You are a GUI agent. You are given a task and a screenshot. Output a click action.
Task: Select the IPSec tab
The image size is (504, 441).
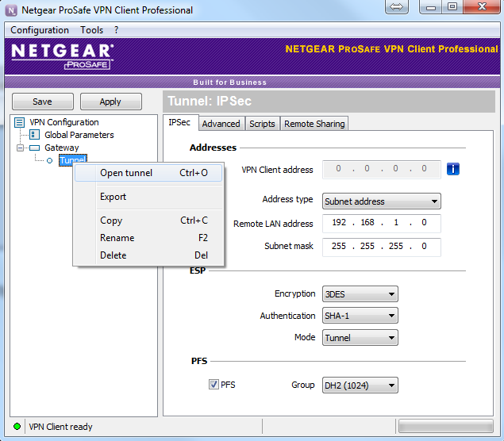(179, 122)
